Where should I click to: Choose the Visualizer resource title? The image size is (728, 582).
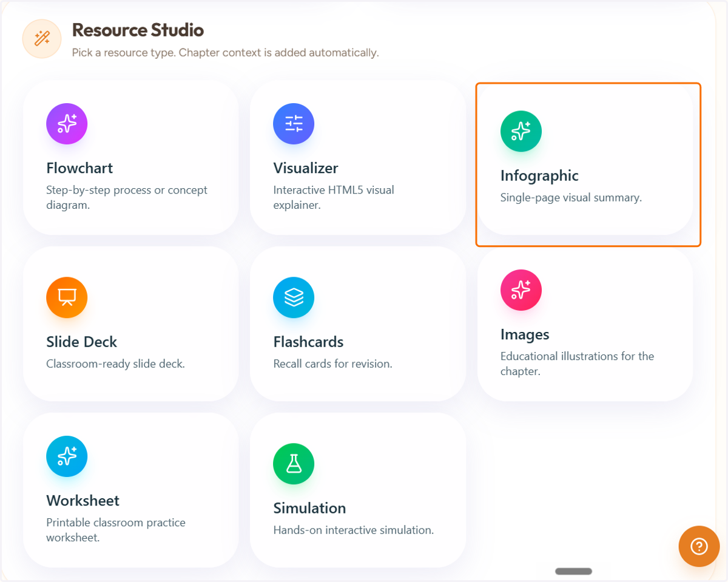tap(306, 168)
